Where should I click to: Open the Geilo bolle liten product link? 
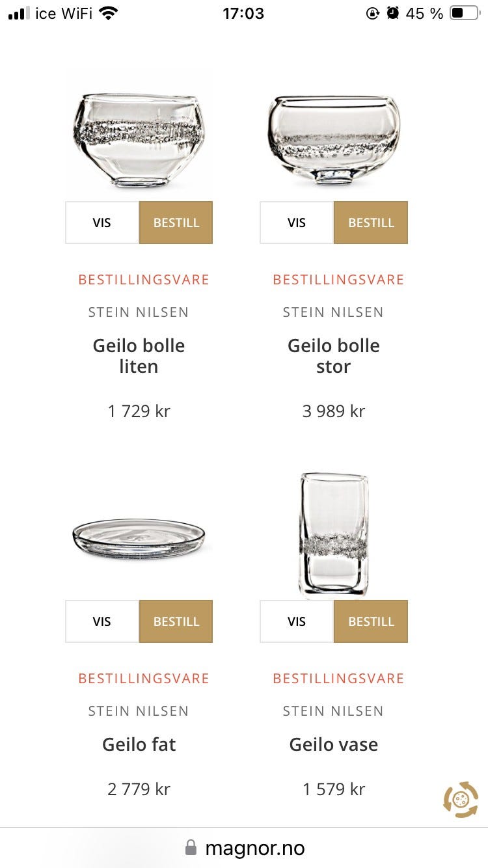[139, 356]
